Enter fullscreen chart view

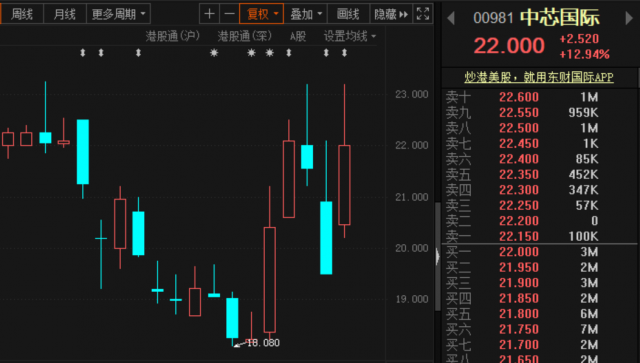[x=423, y=14]
